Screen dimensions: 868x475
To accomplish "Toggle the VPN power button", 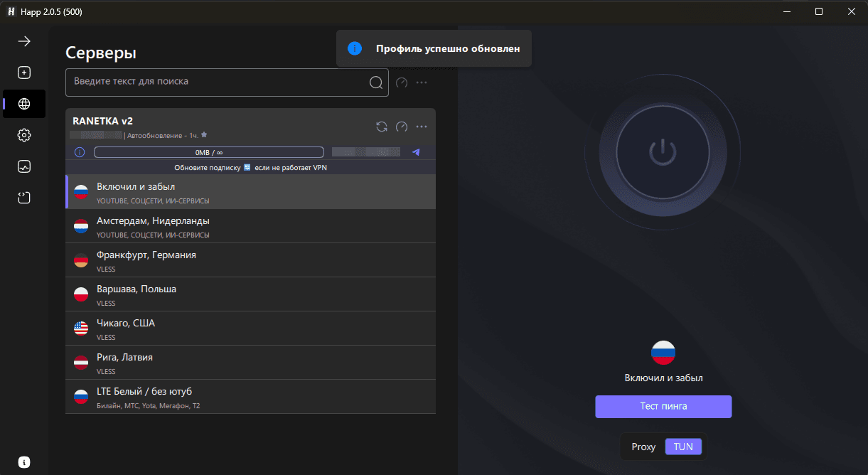I will click(663, 151).
